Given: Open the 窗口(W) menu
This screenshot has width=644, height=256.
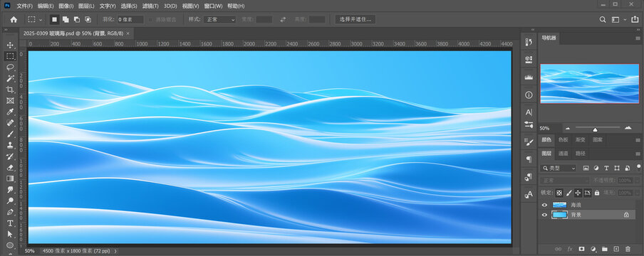Looking at the screenshot, I should coord(213,6).
